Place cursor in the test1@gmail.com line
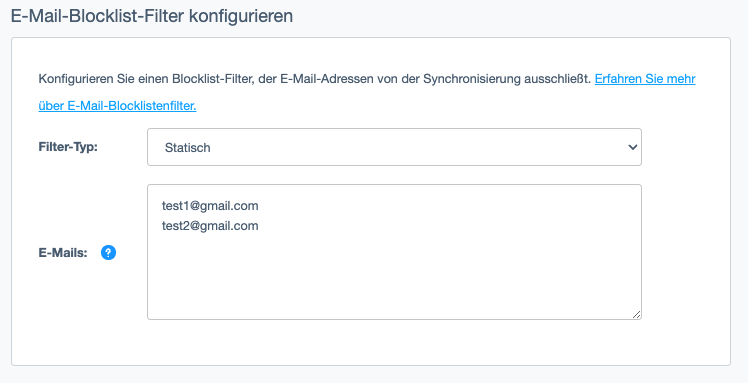The width and height of the screenshot is (748, 383). pyautogui.click(x=210, y=206)
